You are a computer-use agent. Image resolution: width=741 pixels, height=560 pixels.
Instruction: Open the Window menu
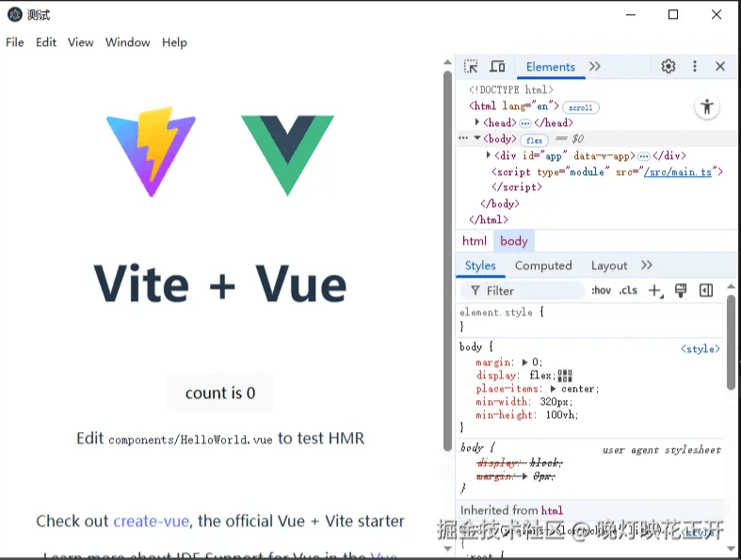pyautogui.click(x=128, y=42)
